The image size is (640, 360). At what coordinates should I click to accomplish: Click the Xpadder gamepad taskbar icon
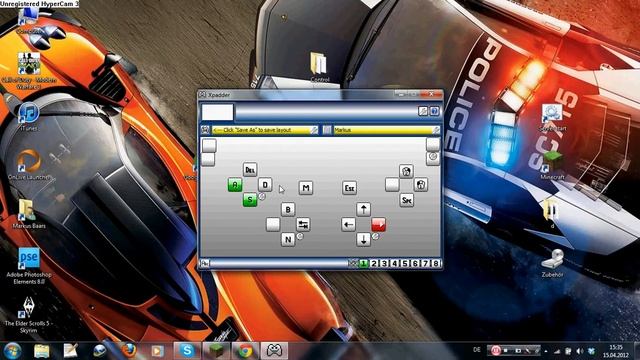(274, 351)
